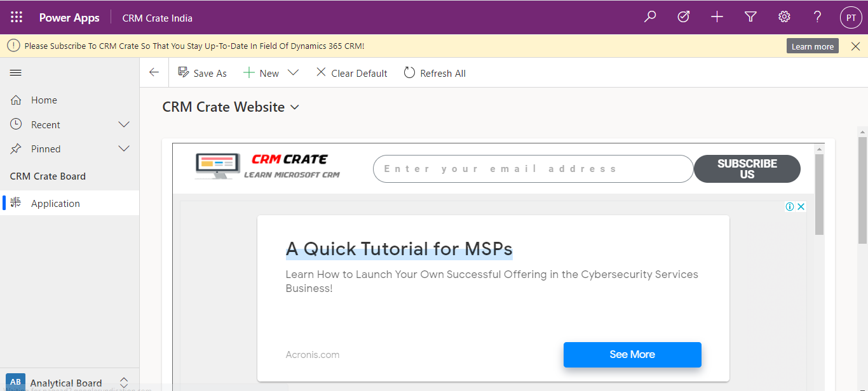Expand the Pinned section in the sidebar
This screenshot has height=391, width=868.
point(123,149)
